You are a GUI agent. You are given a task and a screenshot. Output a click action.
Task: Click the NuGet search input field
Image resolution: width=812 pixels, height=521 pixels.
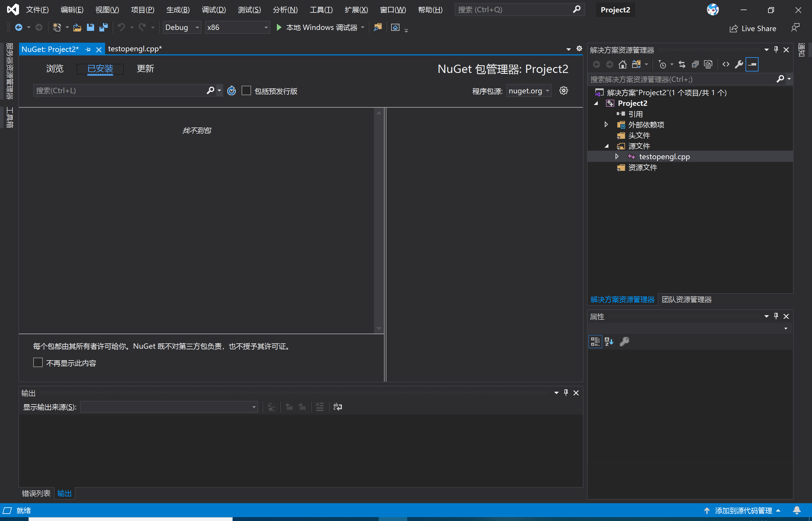pyautogui.click(x=118, y=90)
